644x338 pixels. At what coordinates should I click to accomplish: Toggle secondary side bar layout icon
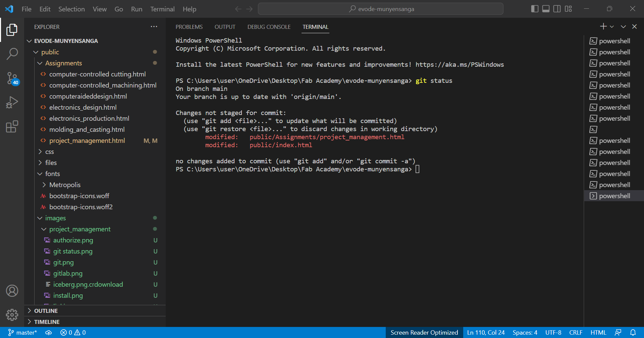tap(557, 9)
